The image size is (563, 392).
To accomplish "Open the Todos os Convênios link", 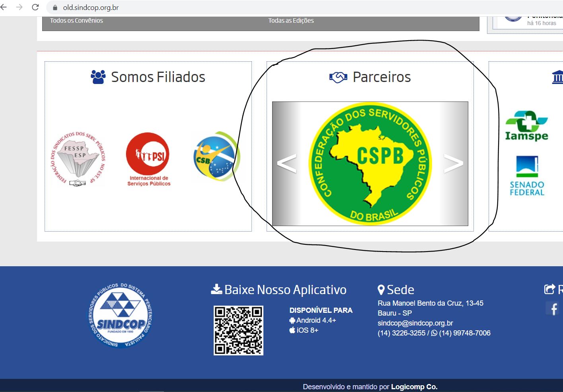I will [x=76, y=21].
